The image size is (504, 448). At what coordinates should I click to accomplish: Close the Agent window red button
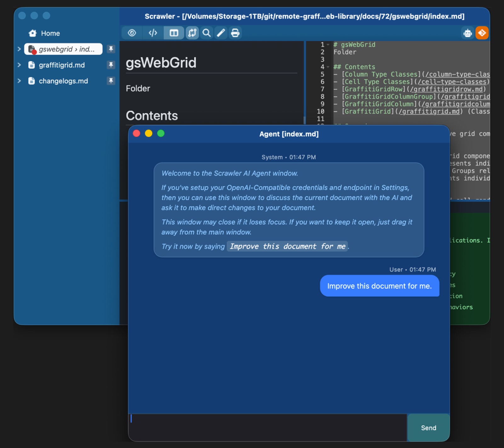(x=136, y=133)
